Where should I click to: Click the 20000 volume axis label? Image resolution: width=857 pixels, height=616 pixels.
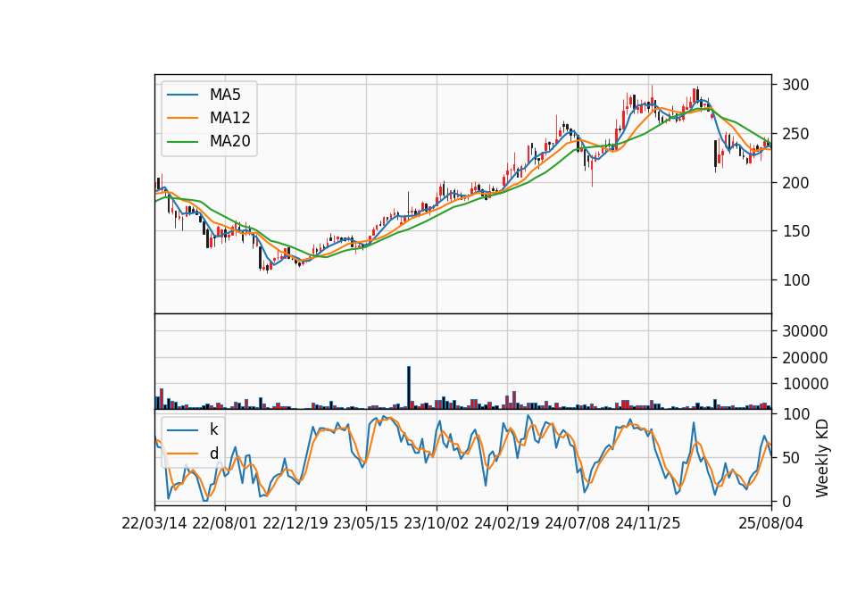[805, 357]
